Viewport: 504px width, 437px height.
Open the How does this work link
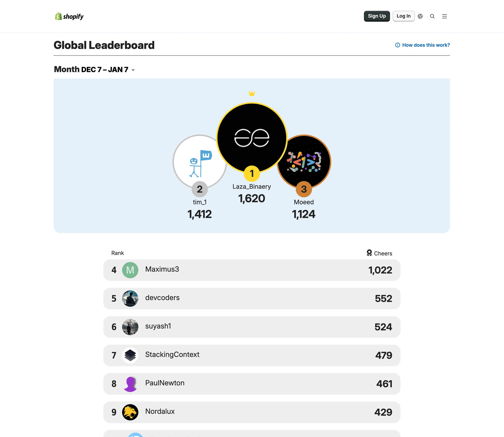click(426, 45)
